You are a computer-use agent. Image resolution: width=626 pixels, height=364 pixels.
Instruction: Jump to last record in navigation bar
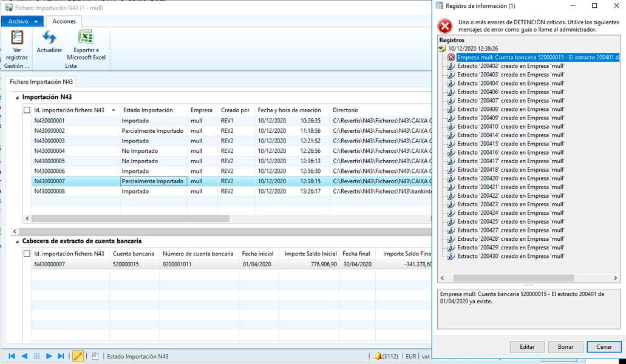(x=61, y=356)
